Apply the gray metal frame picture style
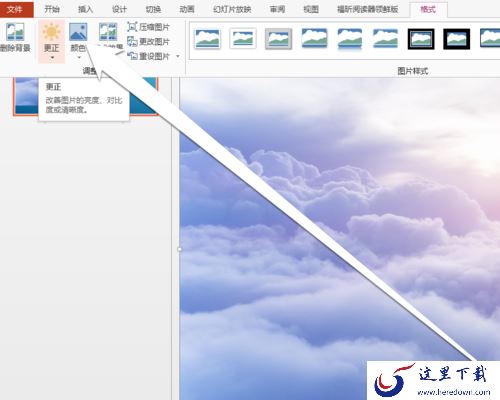 coord(279,39)
